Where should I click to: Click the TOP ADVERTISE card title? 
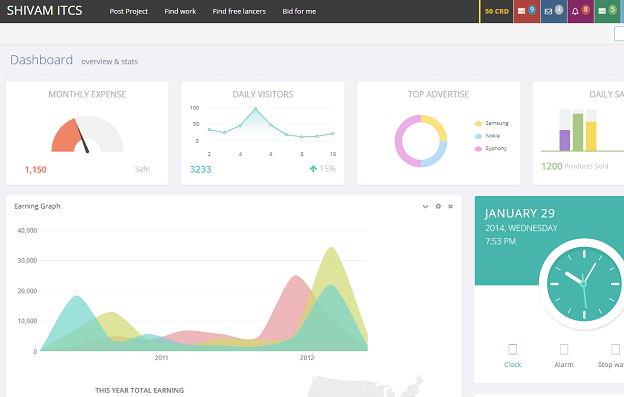[438, 94]
